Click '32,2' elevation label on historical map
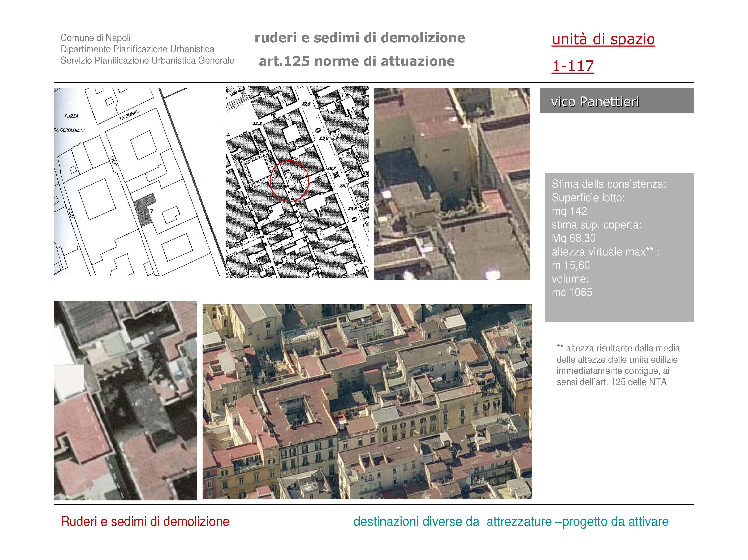The image size is (748, 560). pos(257,123)
